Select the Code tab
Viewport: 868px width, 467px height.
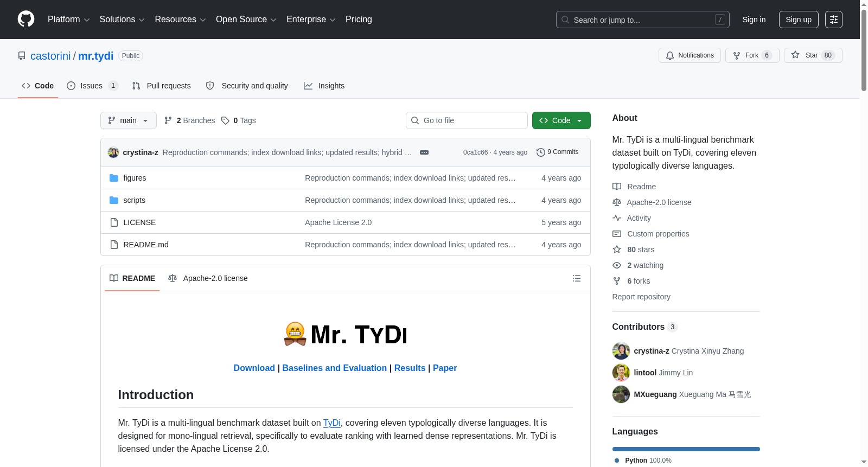[x=38, y=86]
